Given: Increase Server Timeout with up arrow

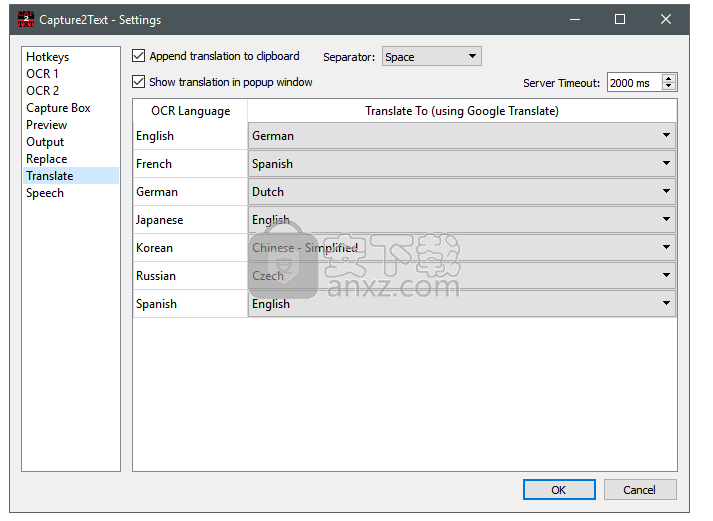Looking at the screenshot, I should [668, 78].
